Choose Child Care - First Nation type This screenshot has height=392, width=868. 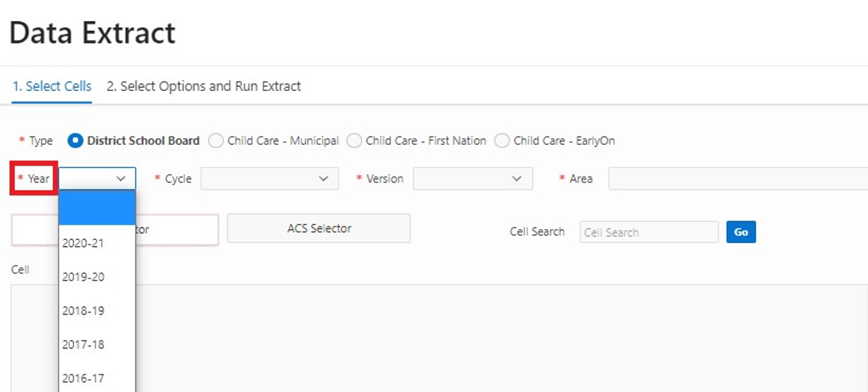354,141
